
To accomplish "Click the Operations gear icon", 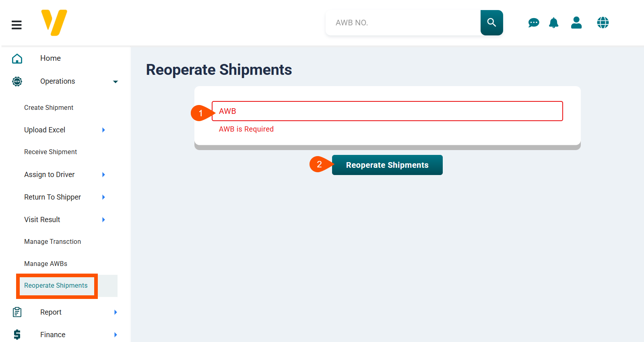I will (x=17, y=81).
